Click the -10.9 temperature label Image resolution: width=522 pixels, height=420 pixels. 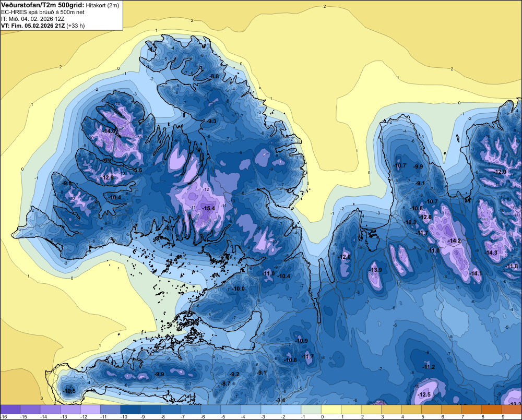click(302, 341)
